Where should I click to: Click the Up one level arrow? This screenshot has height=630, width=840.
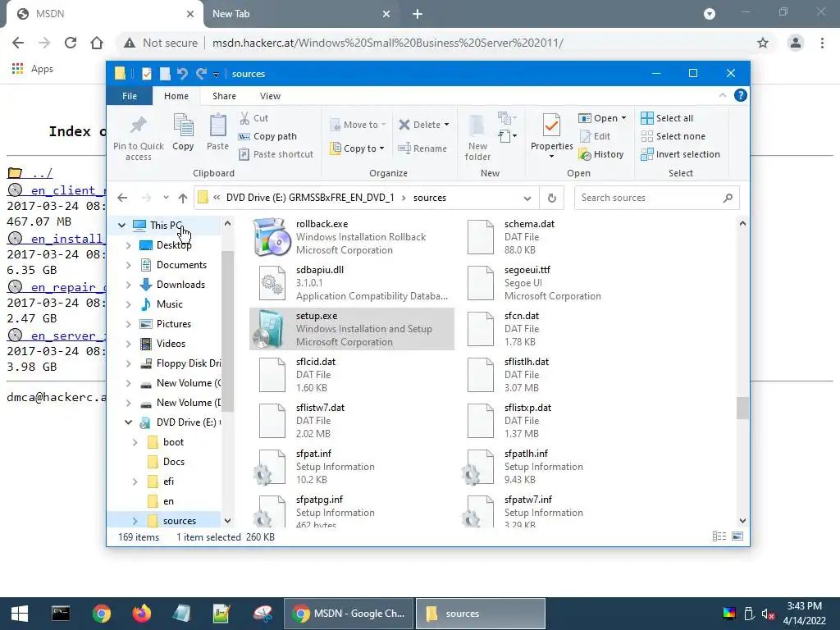[183, 198]
